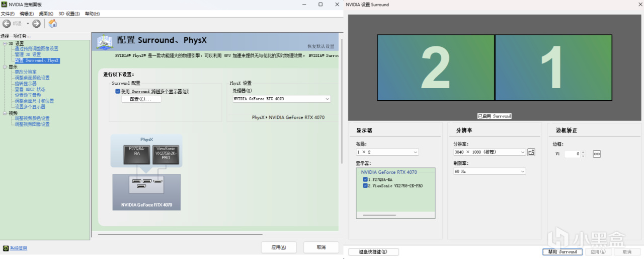This screenshot has height=259, width=644.
Task: Click the NVIDIA Control Panel title bar icon
Action: (x=5, y=5)
